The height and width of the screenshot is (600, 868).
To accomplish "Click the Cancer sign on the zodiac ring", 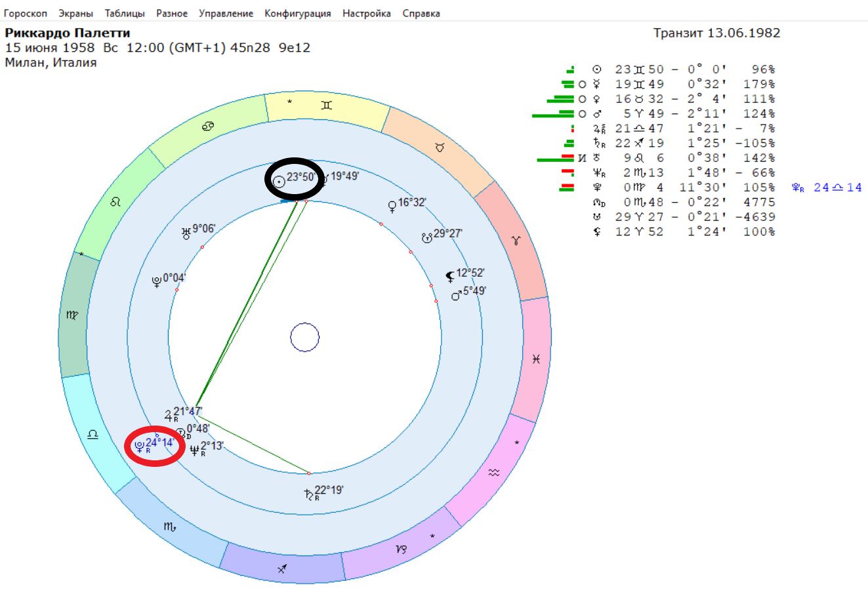I will click(x=209, y=125).
